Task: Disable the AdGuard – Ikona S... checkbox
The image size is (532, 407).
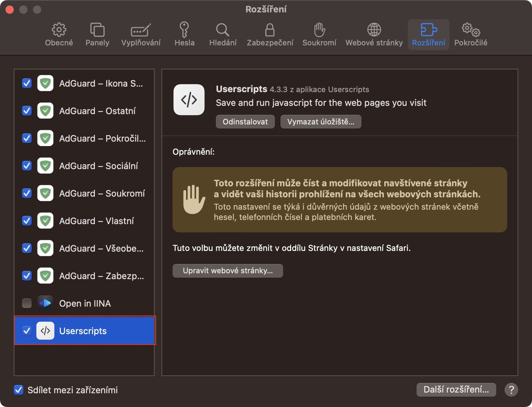Action: (x=27, y=83)
